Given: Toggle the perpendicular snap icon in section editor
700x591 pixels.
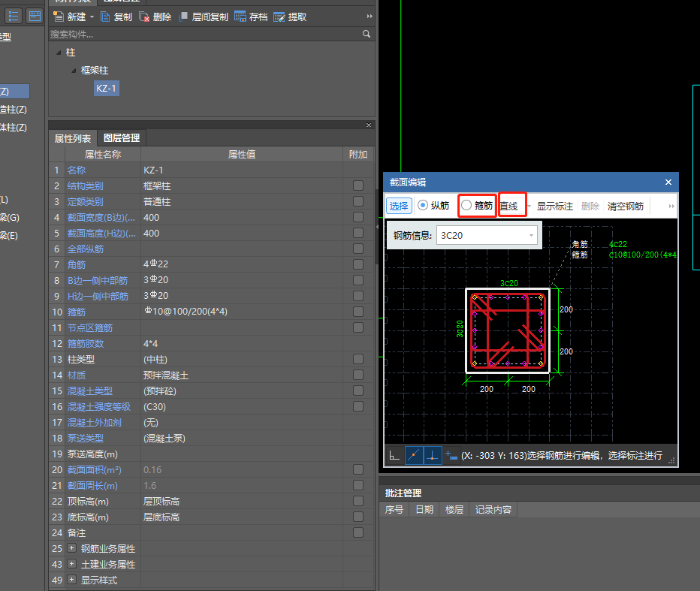Looking at the screenshot, I should (433, 456).
